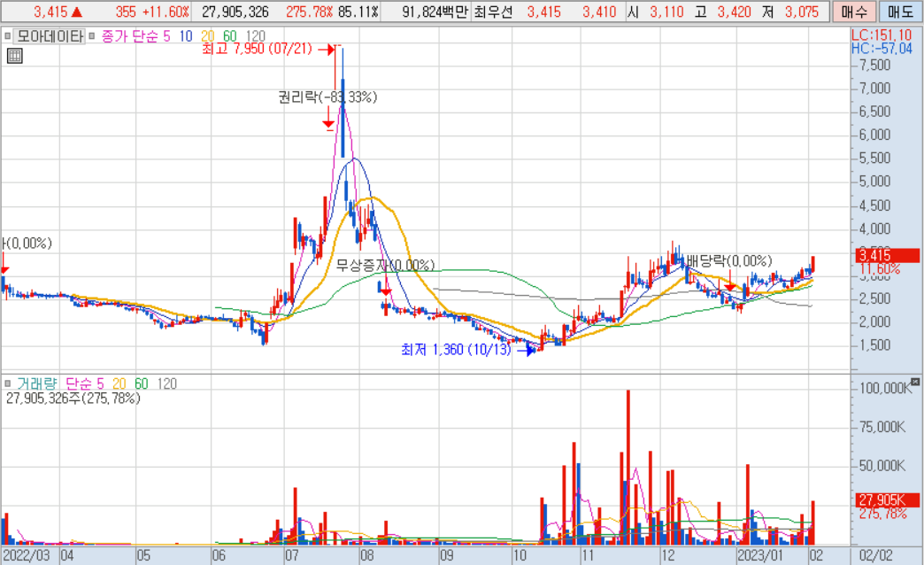Click the 50,000K volume axis label
Viewport: 924px width, 565px height.
click(882, 466)
